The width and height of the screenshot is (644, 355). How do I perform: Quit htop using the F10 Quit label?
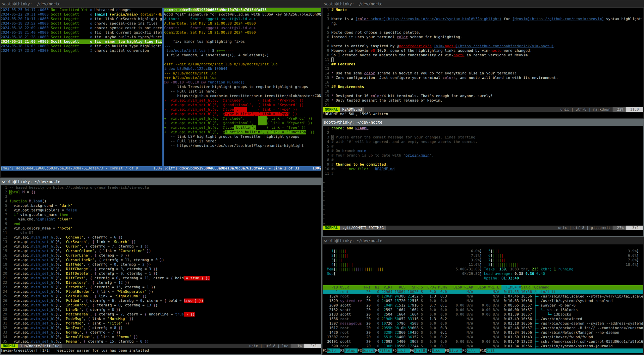[490, 351]
